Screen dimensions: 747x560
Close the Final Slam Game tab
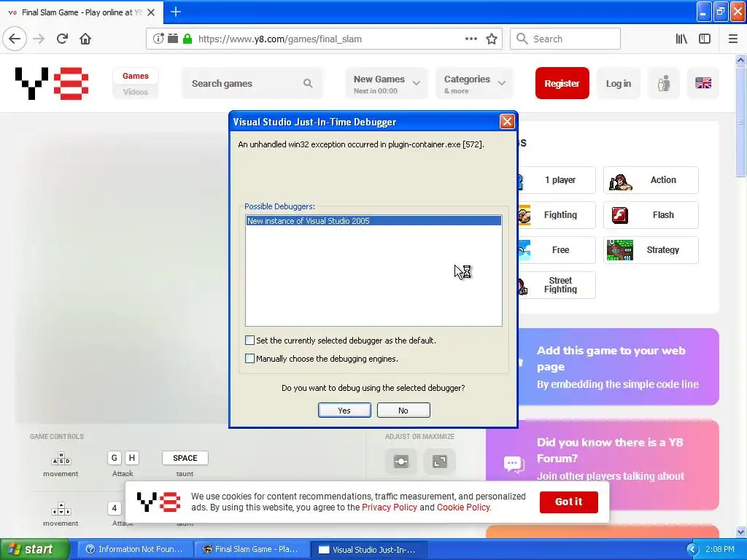click(151, 12)
